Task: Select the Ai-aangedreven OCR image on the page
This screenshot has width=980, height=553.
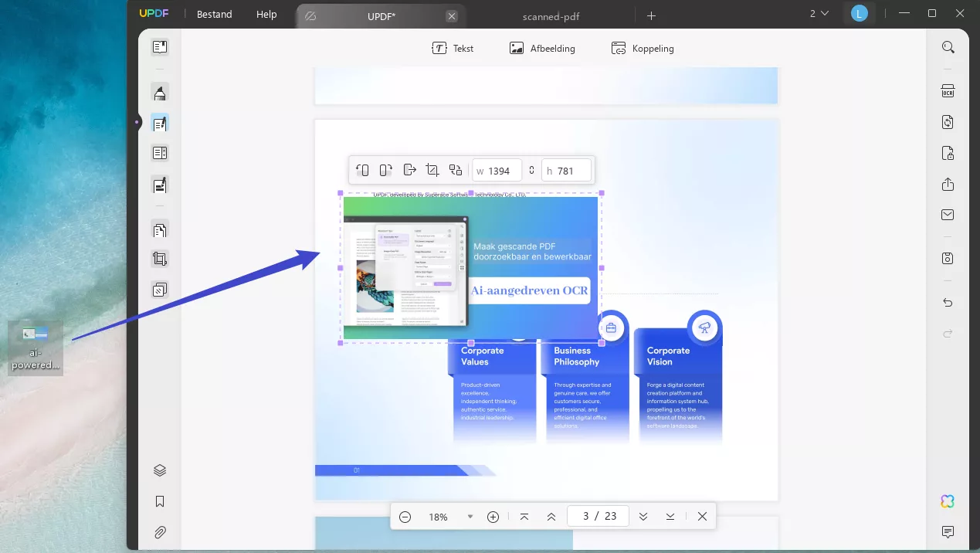Action: (471, 268)
